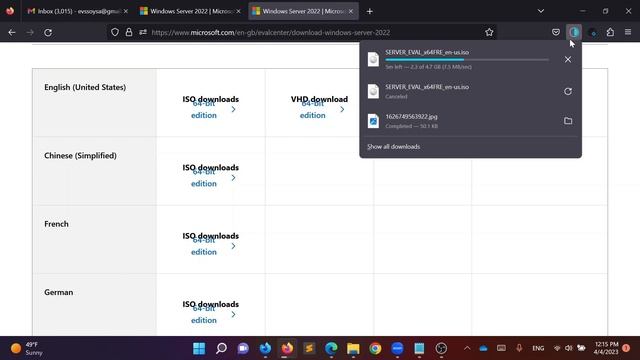
Task: Click the site padlock icon
Action: pos(129,32)
